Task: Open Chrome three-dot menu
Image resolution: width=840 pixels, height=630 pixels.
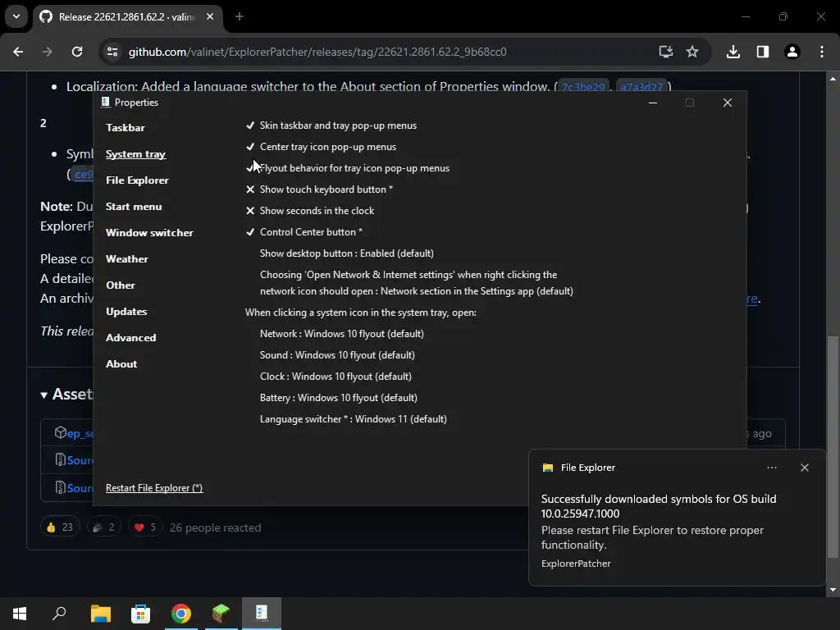Action: pos(822,52)
